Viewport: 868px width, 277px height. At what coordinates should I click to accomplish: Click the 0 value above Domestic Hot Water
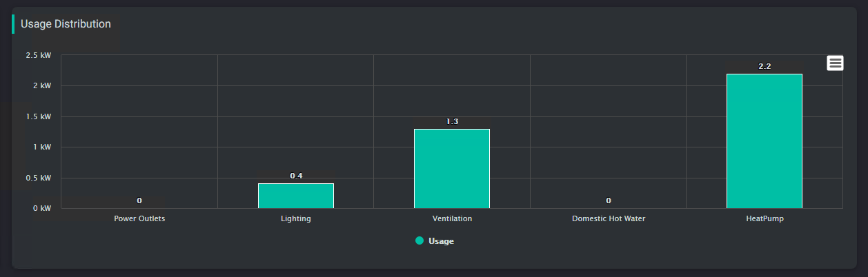coord(609,201)
